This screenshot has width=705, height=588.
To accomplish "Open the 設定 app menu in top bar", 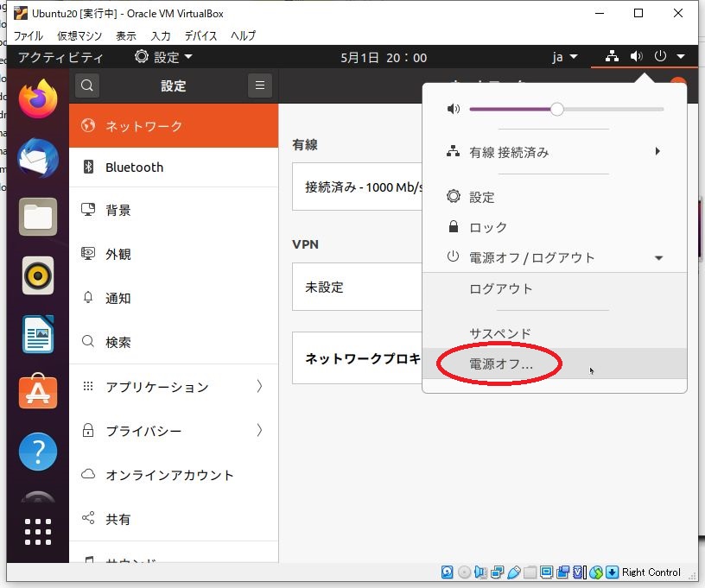I will click(x=163, y=57).
